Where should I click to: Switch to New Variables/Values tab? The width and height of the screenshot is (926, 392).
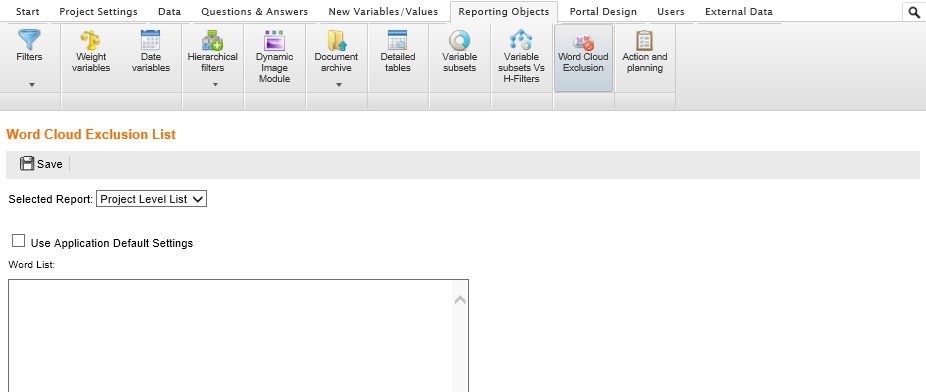pos(383,11)
